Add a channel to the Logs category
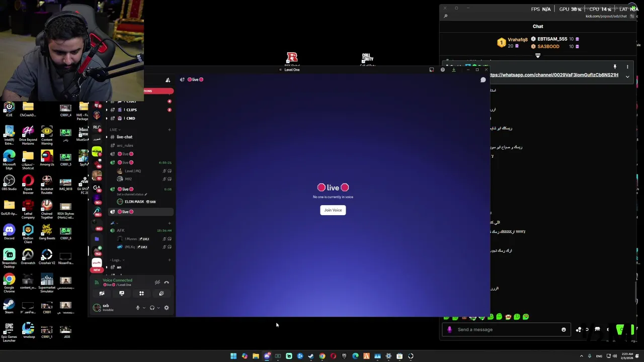The height and width of the screenshot is (362, 644). click(x=169, y=260)
